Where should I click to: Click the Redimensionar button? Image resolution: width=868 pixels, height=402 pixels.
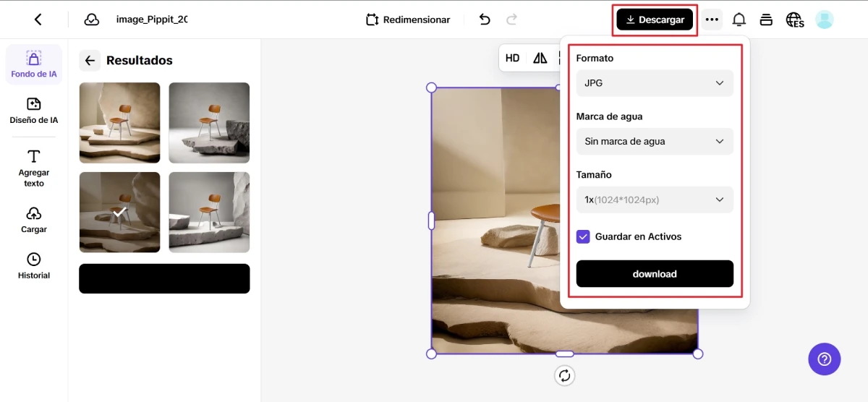408,20
